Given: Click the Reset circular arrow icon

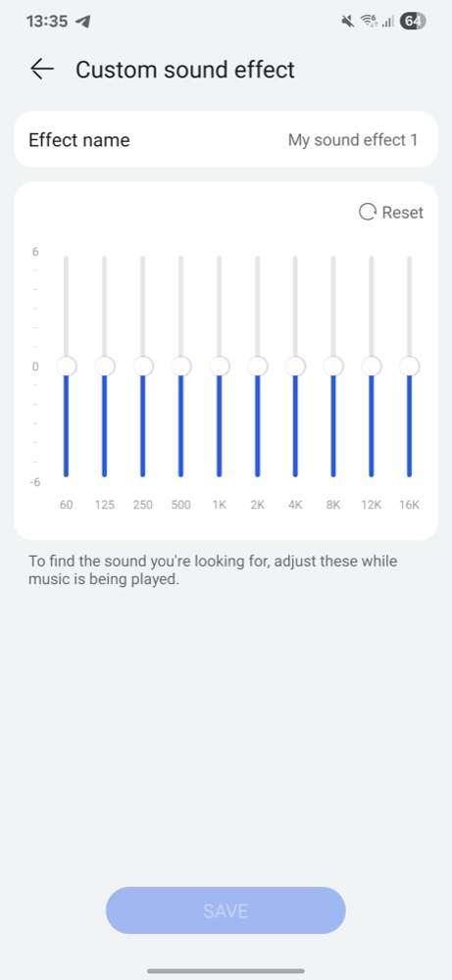Looking at the screenshot, I should point(367,213).
